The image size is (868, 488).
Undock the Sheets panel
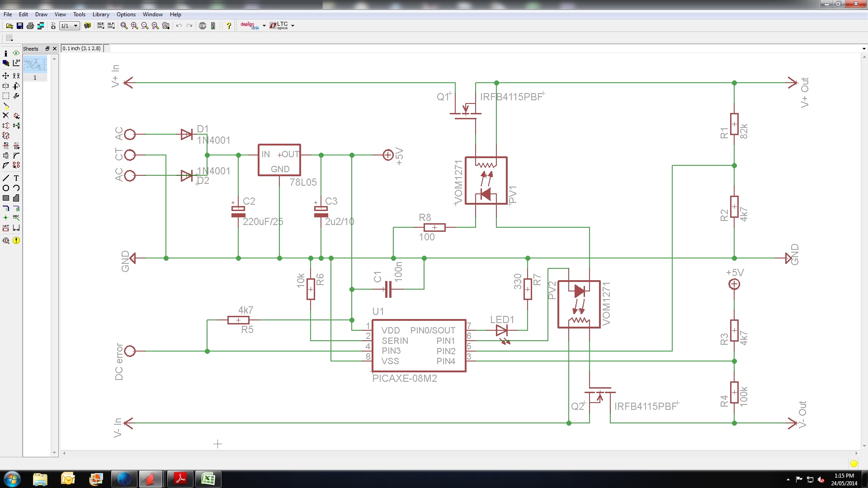(x=47, y=49)
